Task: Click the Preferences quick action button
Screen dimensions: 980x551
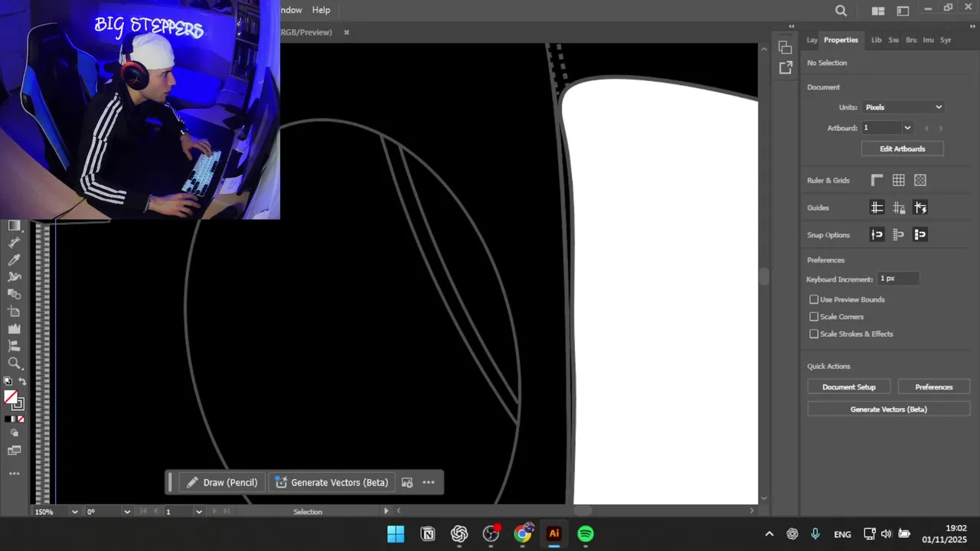Action: 934,386
